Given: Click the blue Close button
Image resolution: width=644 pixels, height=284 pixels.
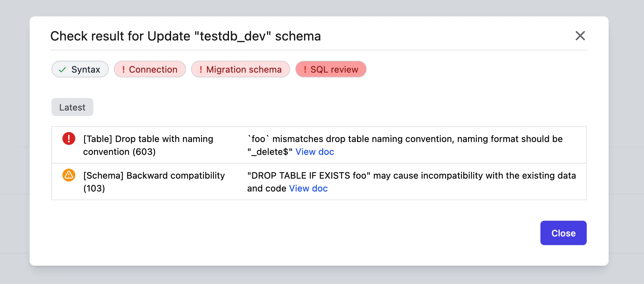Looking at the screenshot, I should tap(563, 233).
